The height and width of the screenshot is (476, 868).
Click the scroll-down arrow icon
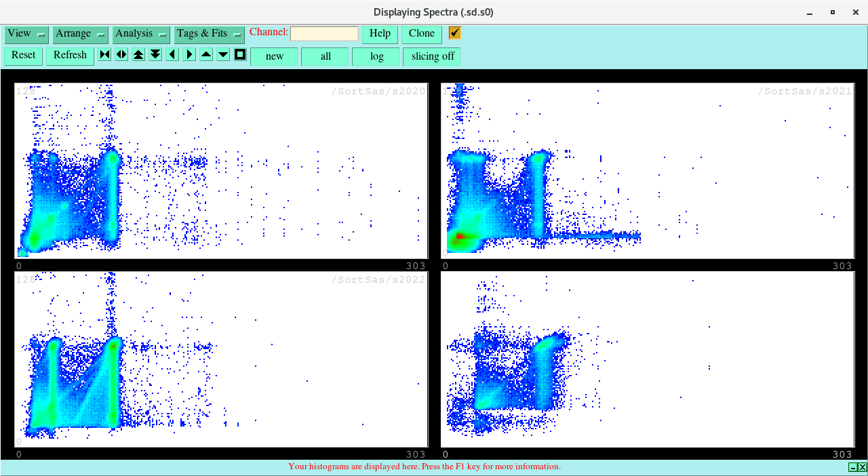pyautogui.click(x=222, y=54)
